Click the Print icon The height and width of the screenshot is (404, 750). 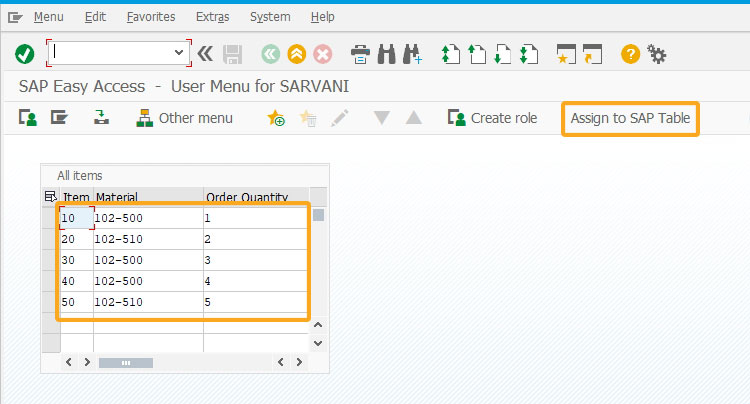coord(360,54)
